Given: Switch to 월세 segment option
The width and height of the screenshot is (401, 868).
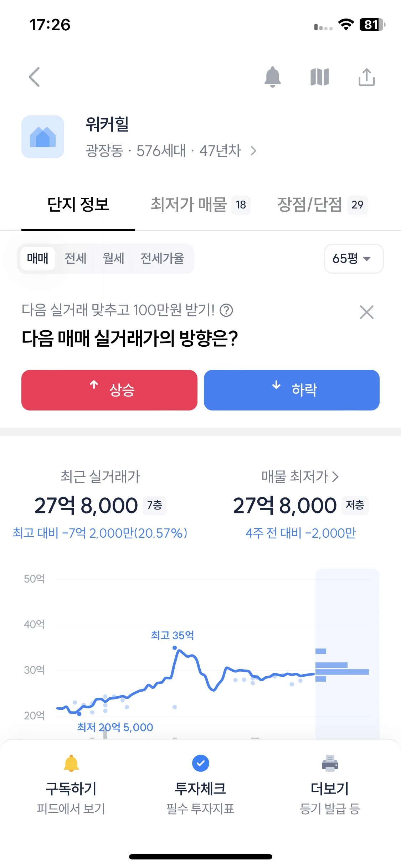Looking at the screenshot, I should pos(113,258).
